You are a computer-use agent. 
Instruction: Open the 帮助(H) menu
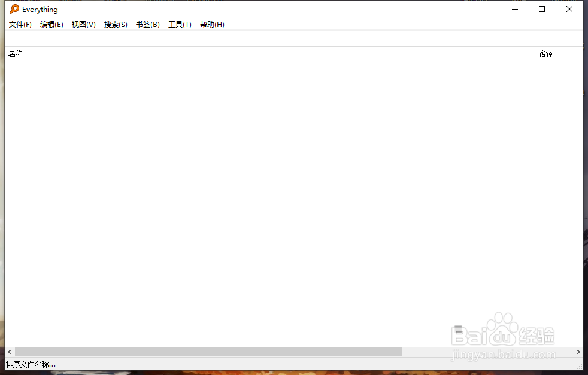(x=212, y=25)
